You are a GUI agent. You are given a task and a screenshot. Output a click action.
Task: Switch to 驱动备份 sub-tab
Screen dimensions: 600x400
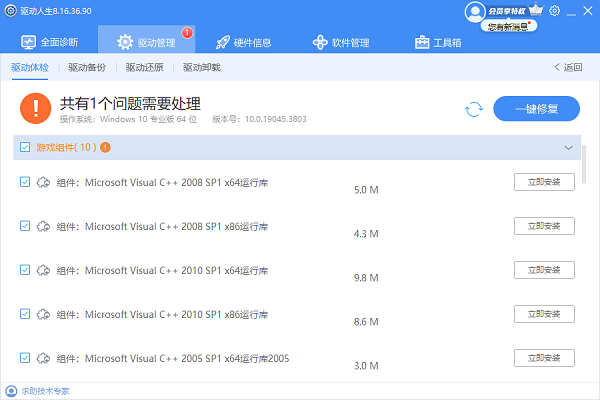[x=87, y=67]
